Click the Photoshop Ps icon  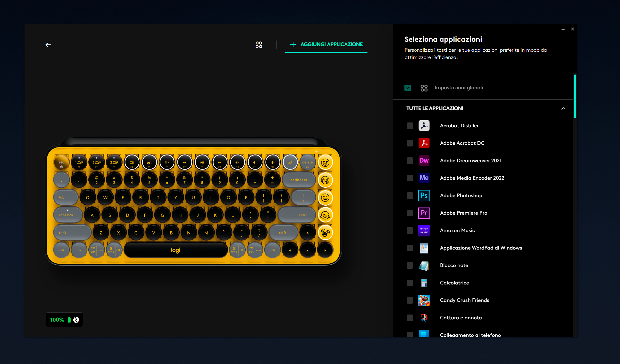click(424, 196)
